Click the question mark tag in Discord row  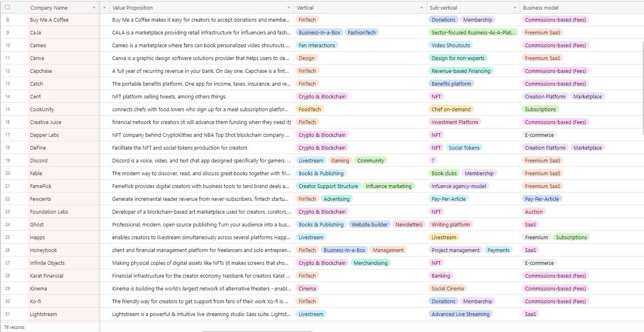click(x=433, y=160)
